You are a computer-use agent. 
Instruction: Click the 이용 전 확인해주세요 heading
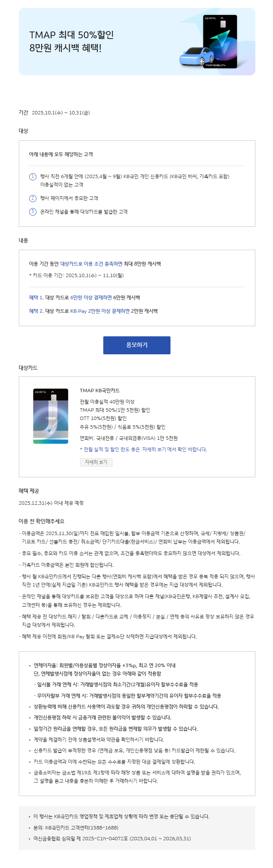[x=41, y=521]
